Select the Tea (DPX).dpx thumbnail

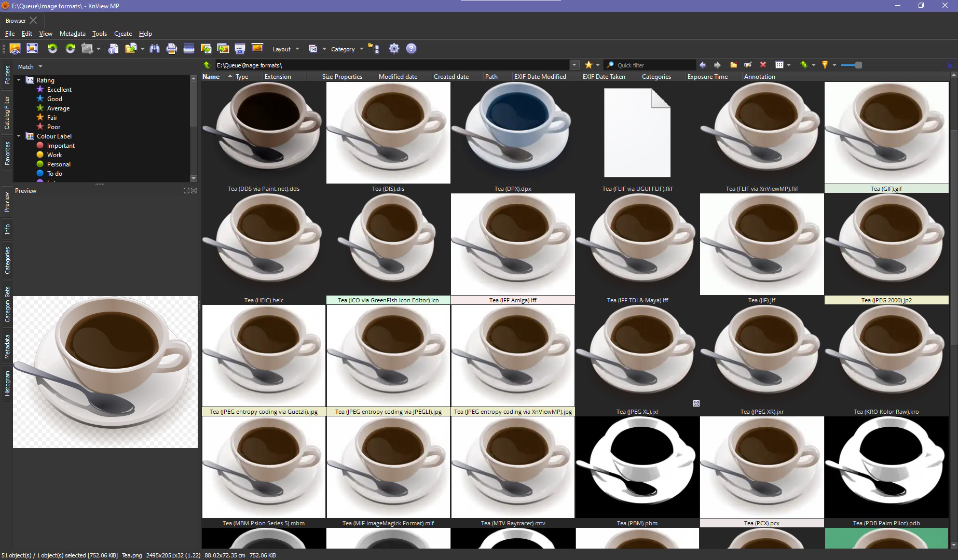point(512,133)
